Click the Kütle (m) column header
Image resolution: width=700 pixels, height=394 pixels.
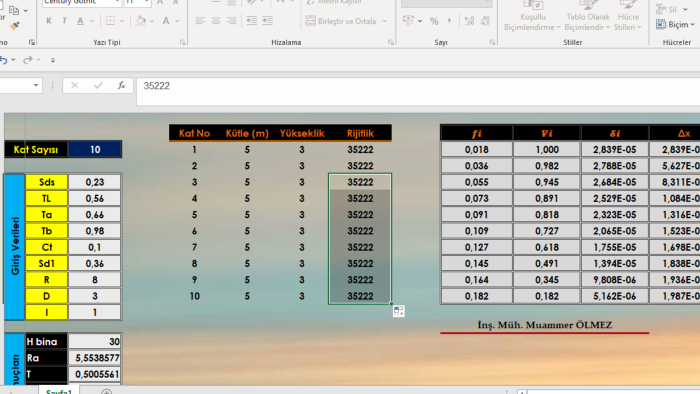tap(247, 133)
